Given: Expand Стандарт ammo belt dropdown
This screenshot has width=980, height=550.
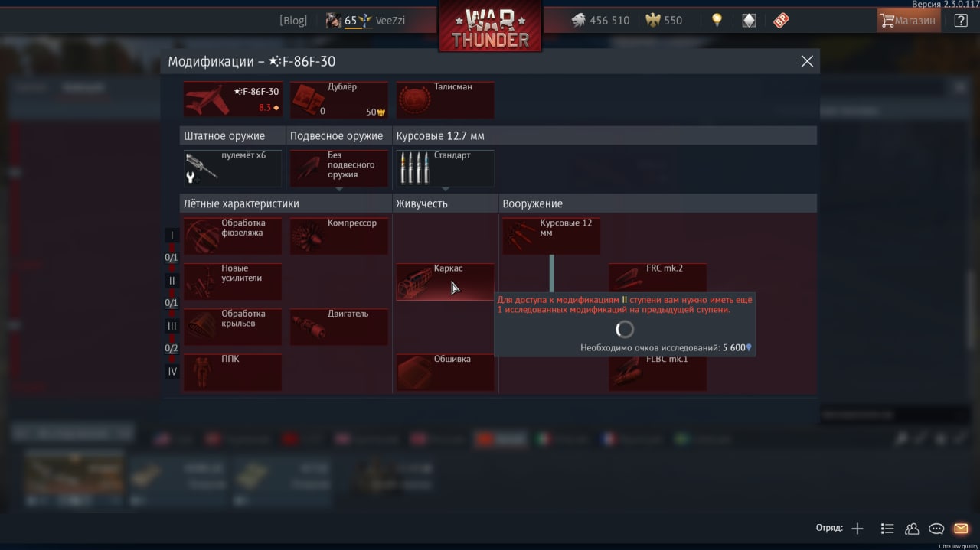Looking at the screenshot, I should (445, 168).
